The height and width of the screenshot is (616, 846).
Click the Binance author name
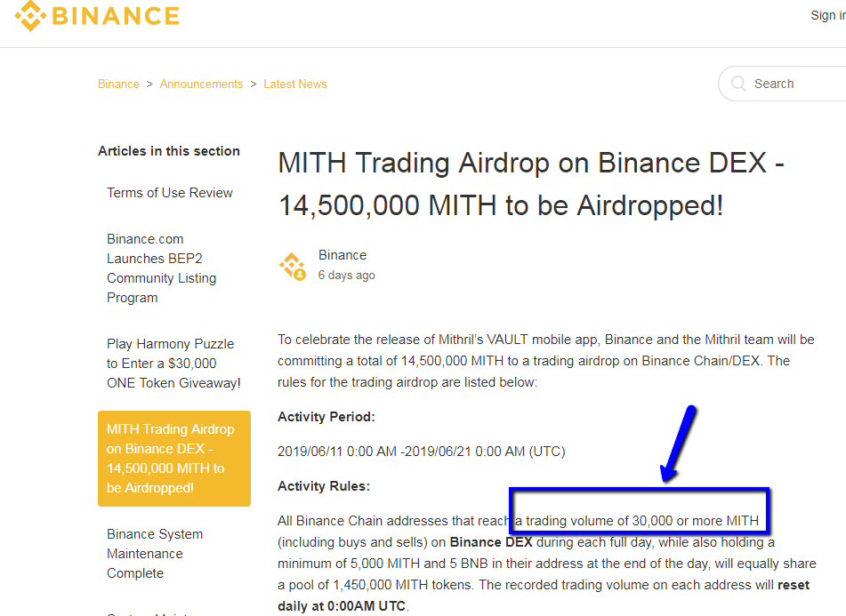(342, 254)
